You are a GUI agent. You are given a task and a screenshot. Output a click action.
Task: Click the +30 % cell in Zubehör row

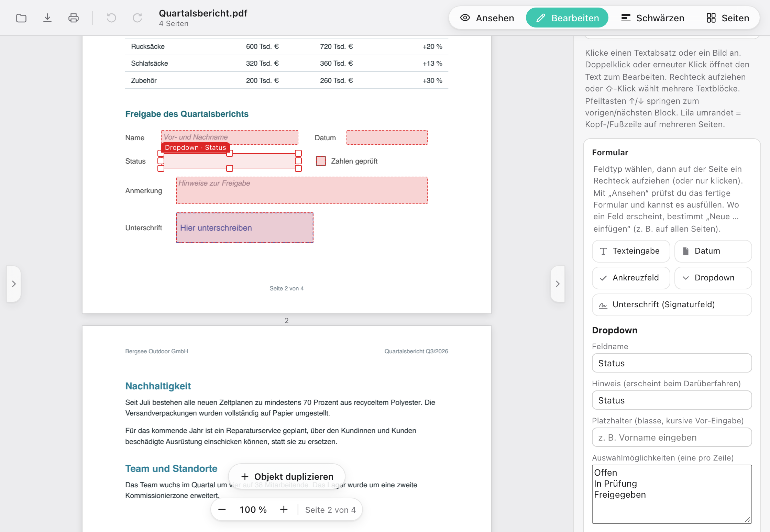point(432,80)
